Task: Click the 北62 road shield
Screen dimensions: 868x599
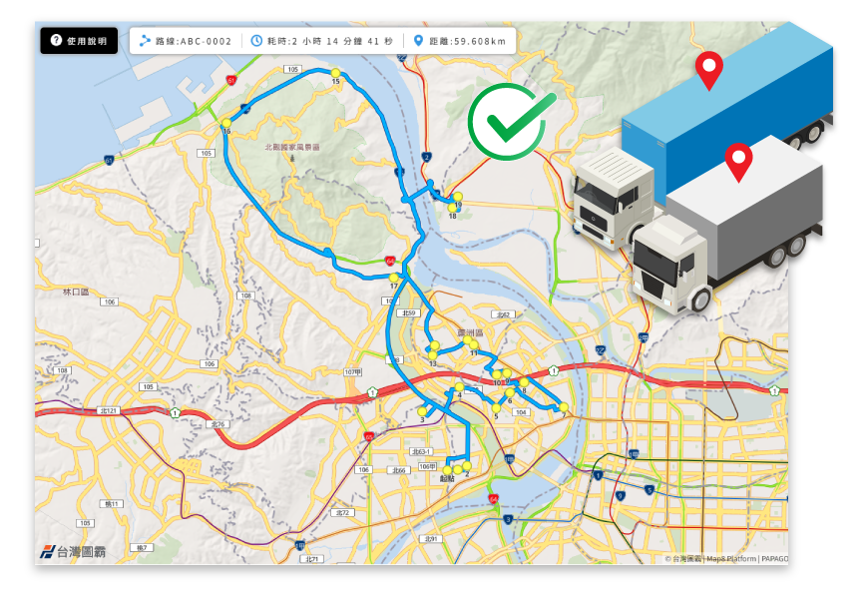Action: [503, 314]
